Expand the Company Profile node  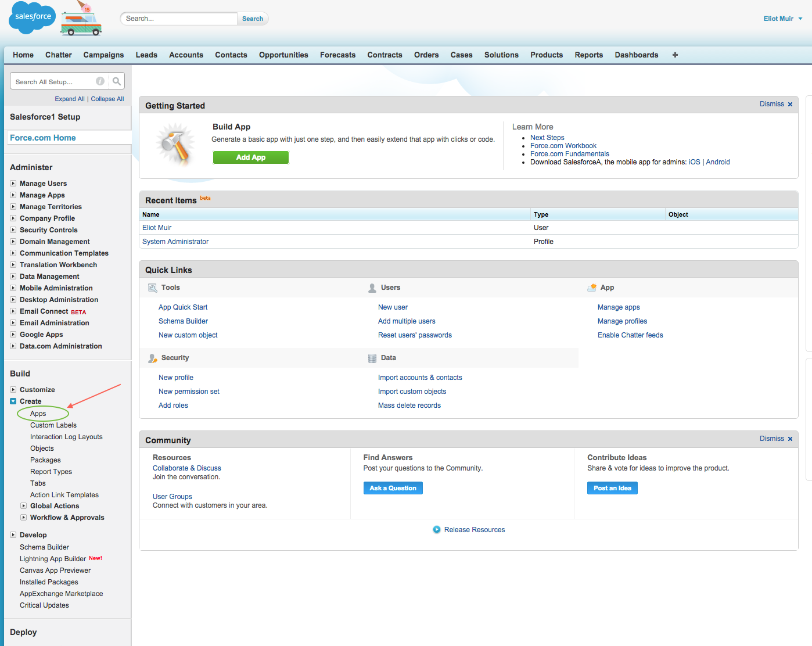coord(13,218)
